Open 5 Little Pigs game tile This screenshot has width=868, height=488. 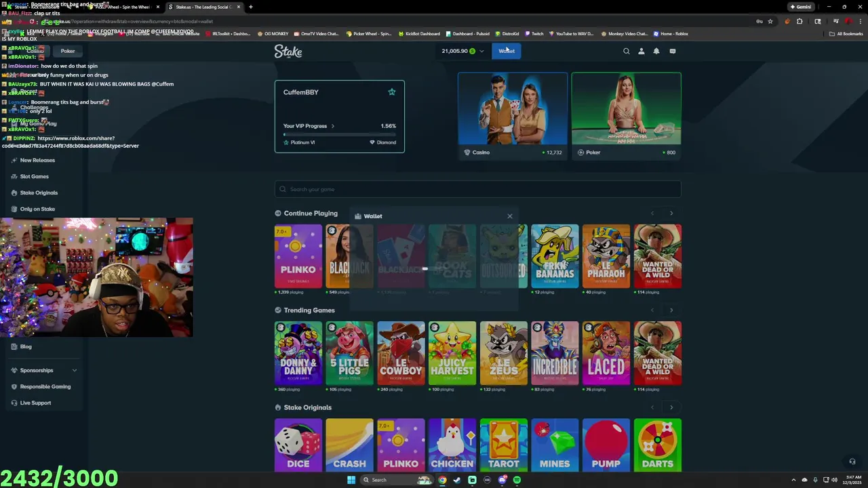click(349, 353)
